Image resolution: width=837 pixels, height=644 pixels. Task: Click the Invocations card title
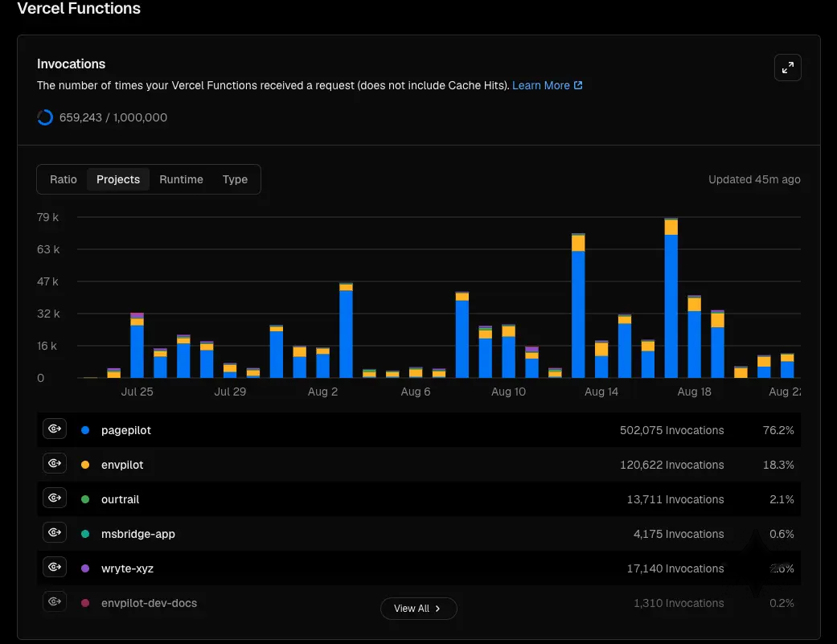(x=71, y=64)
